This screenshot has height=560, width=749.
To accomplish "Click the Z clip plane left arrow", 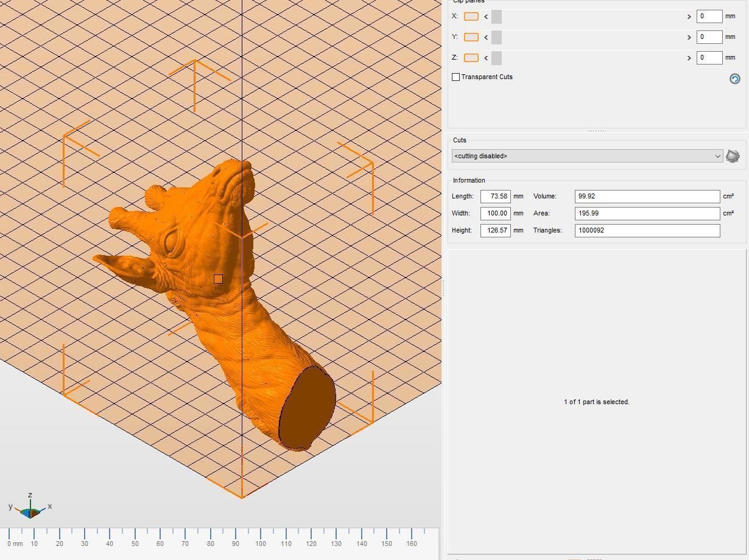I will coord(486,58).
